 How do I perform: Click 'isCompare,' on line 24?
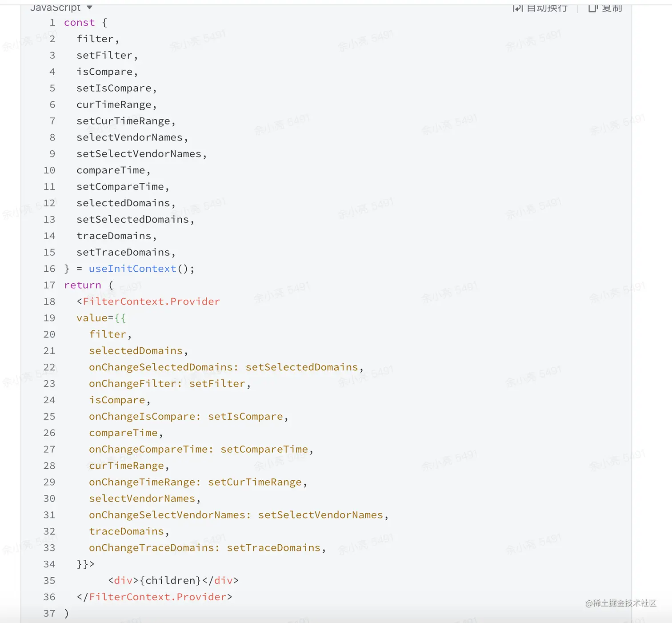[x=120, y=400]
